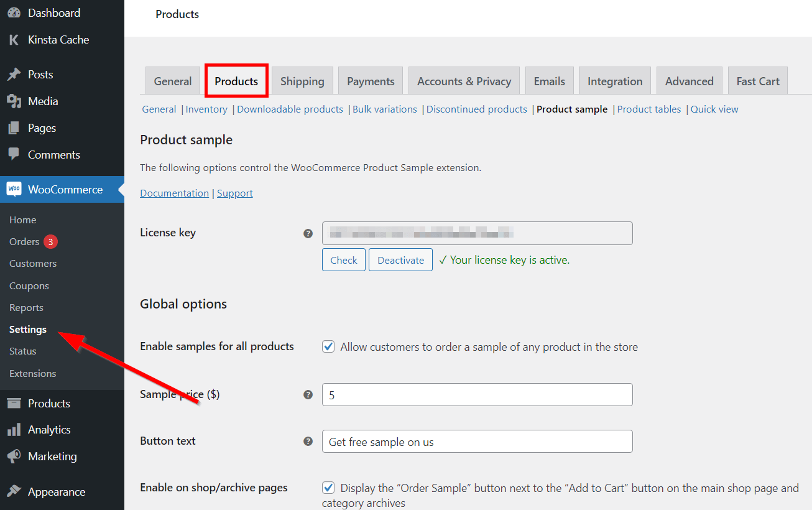Select Settings under the WooCommerce menu

tap(27, 329)
